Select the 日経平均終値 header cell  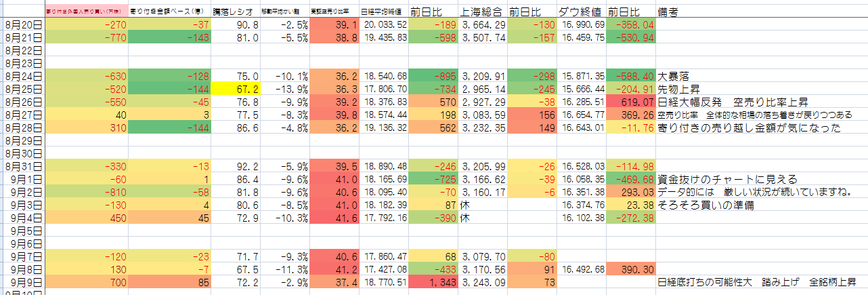[383, 12]
